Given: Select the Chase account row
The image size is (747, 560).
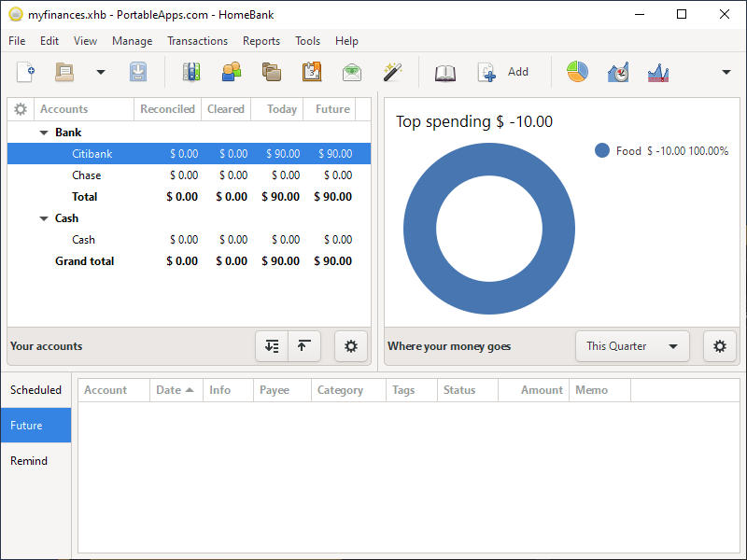Looking at the screenshot, I should click(x=87, y=175).
